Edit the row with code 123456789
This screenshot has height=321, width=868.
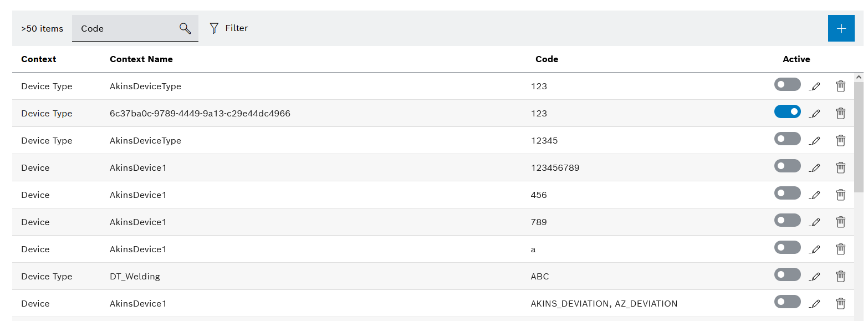[814, 168]
